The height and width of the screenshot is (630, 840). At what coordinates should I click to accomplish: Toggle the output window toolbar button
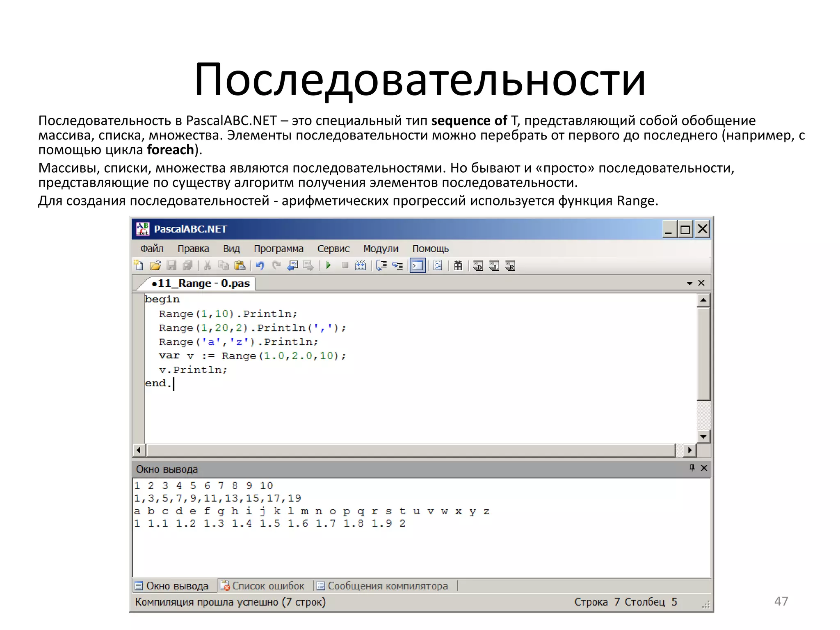(418, 266)
